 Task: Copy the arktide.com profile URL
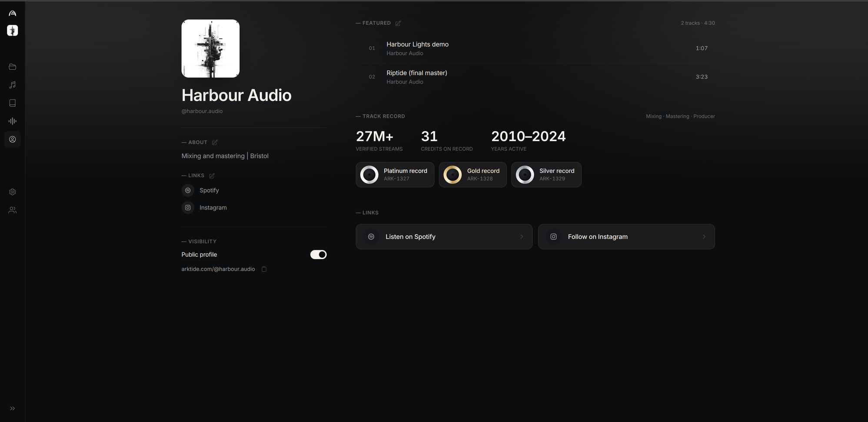[x=264, y=269]
